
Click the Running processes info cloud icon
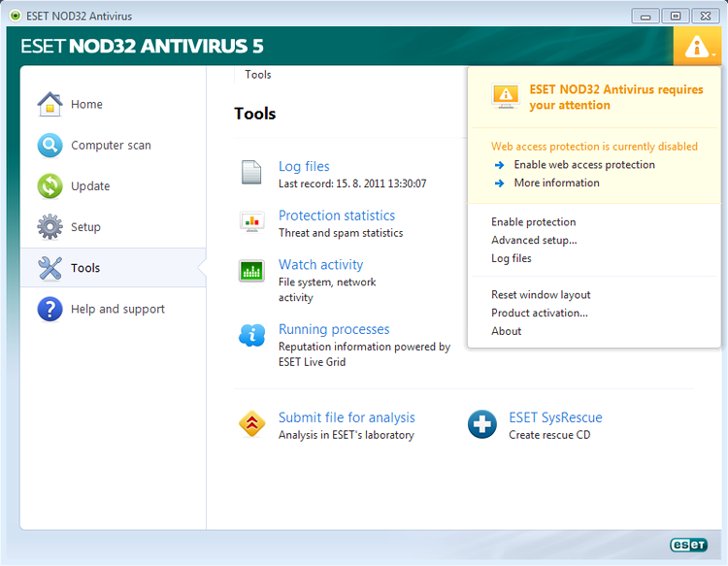point(251,335)
